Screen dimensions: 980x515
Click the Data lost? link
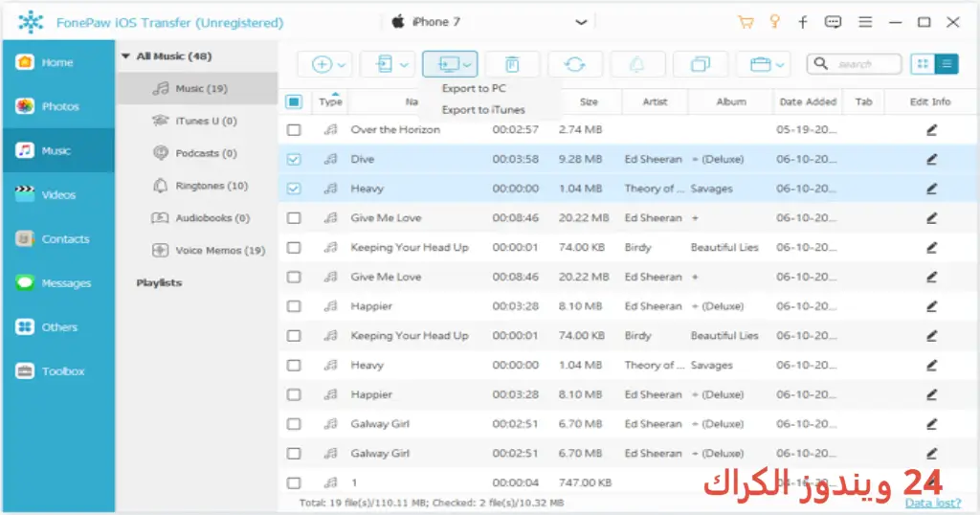(932, 503)
